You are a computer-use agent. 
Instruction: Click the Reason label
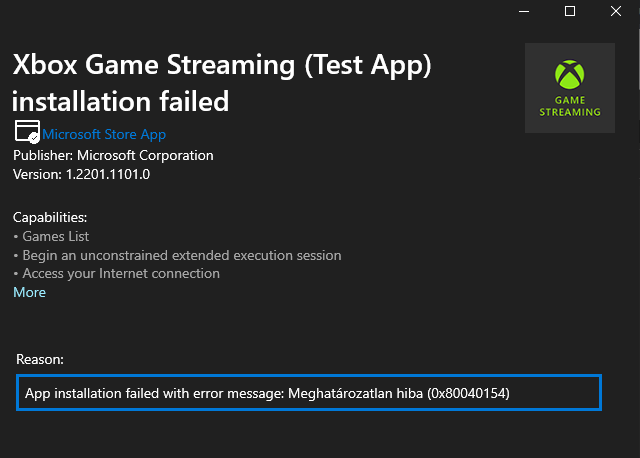[x=40, y=358]
